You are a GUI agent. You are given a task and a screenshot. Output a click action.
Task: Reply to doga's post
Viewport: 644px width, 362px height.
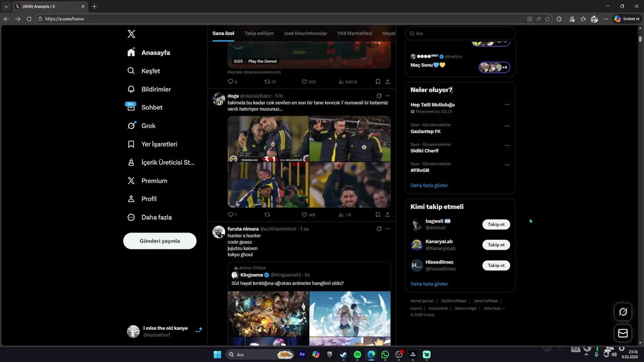[x=231, y=215]
